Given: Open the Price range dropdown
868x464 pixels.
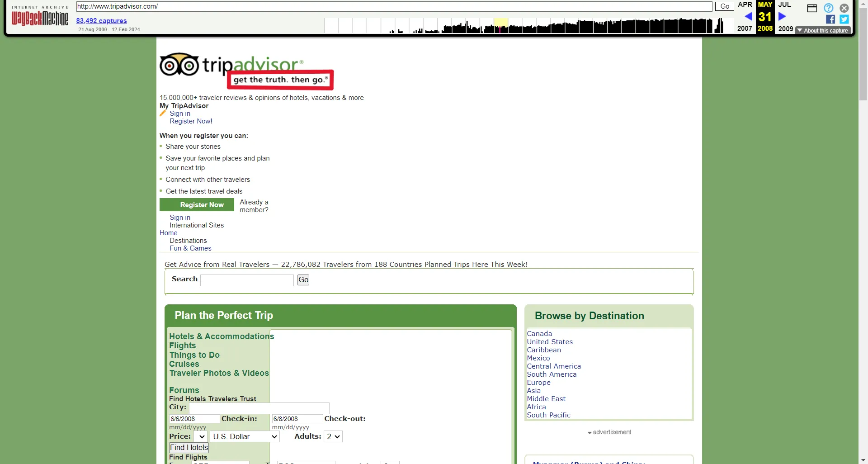Looking at the screenshot, I should (x=201, y=436).
